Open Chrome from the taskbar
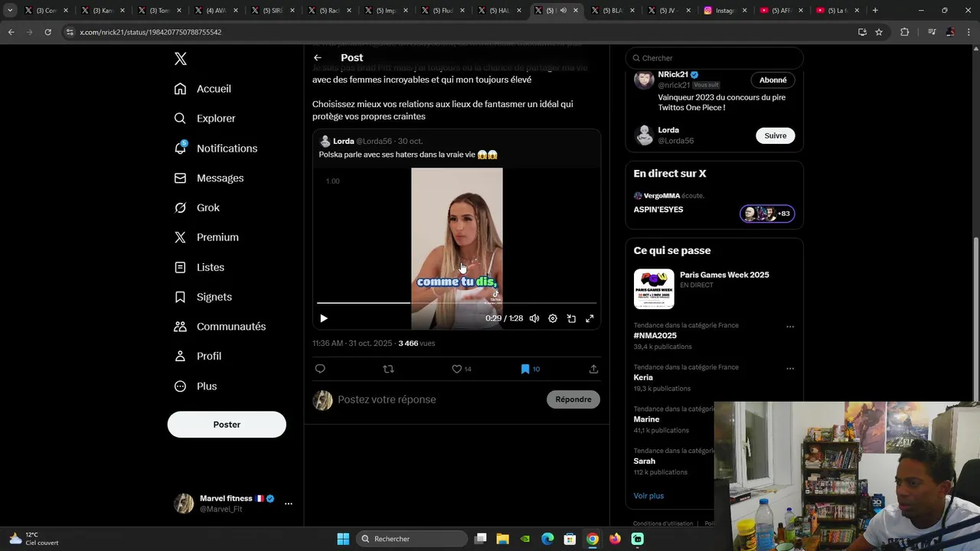This screenshot has height=551, width=980. tap(592, 539)
